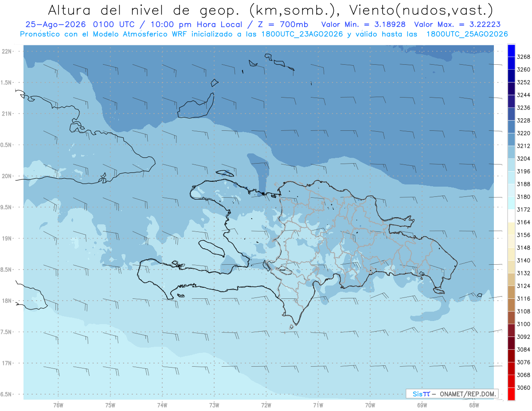
Task: Click the 3188 colorbar label
Action: pos(524,184)
